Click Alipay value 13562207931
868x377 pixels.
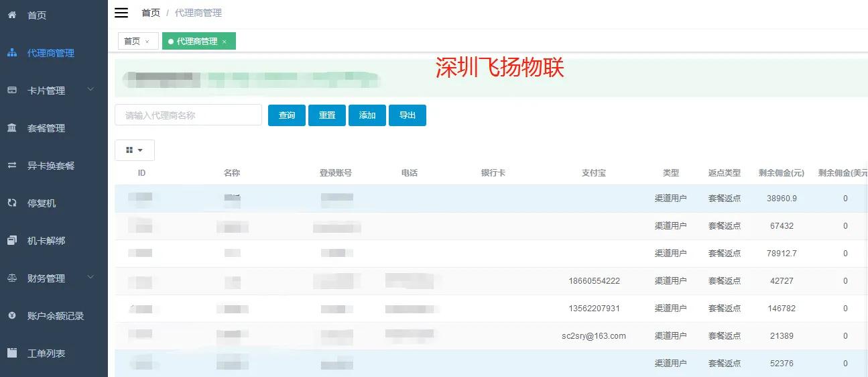pos(594,309)
